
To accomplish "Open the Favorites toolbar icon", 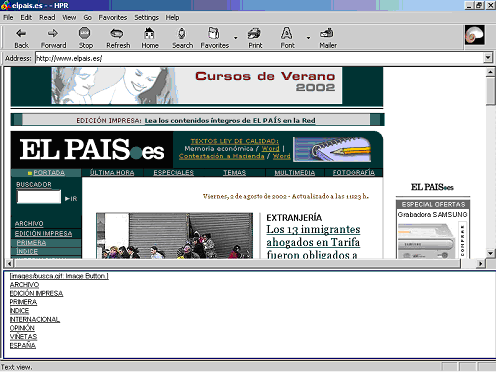I will [x=214, y=38].
